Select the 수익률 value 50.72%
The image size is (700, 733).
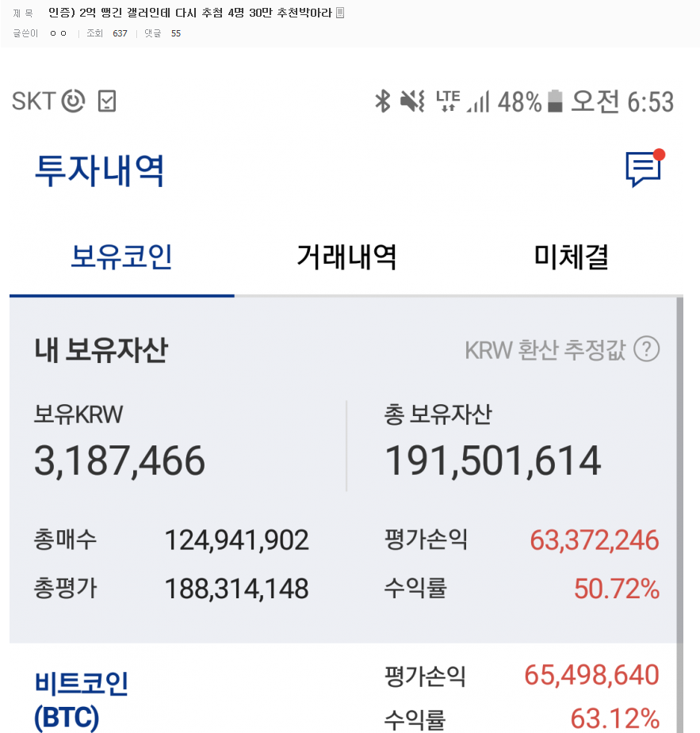(x=617, y=589)
